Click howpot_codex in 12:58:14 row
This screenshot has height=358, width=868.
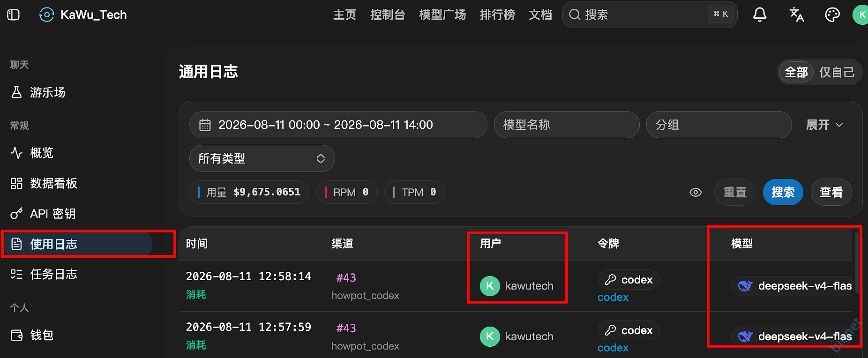pos(365,296)
